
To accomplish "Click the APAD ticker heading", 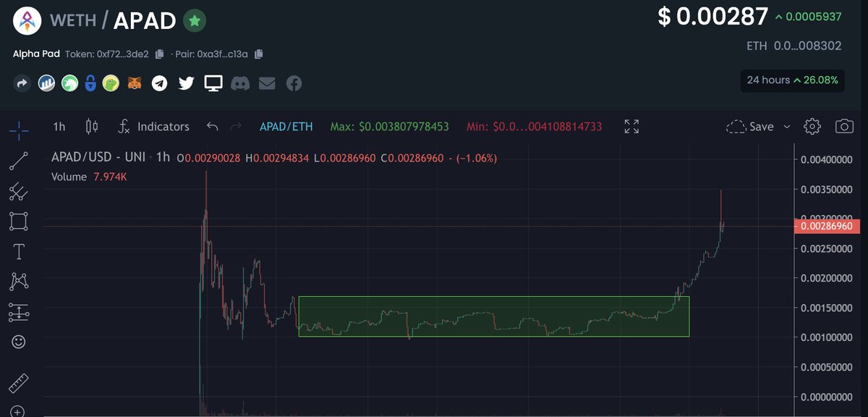I will 145,20.
